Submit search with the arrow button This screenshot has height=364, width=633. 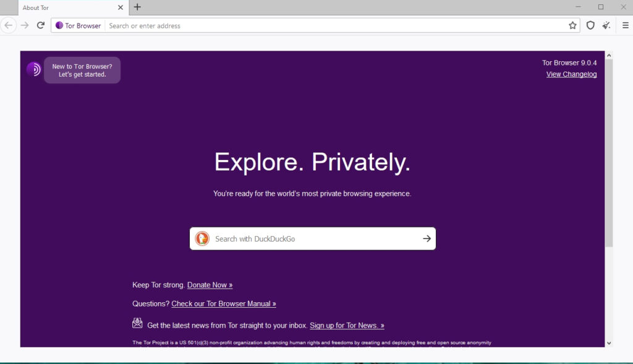coord(427,239)
